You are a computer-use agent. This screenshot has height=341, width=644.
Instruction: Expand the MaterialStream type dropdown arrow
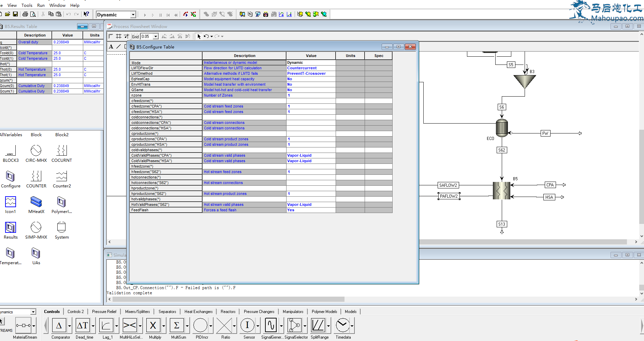(x=34, y=326)
